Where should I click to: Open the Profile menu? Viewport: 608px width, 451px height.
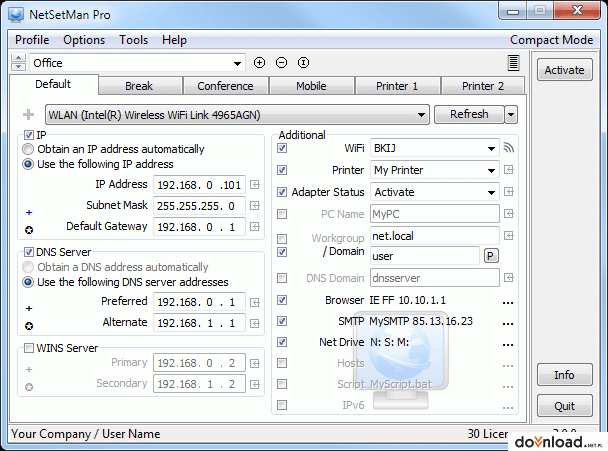click(32, 40)
